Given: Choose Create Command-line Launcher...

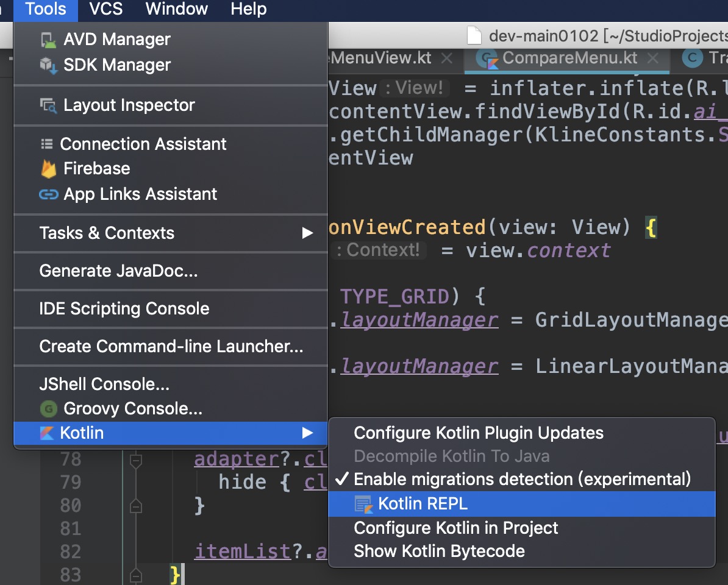Looking at the screenshot, I should tap(171, 347).
